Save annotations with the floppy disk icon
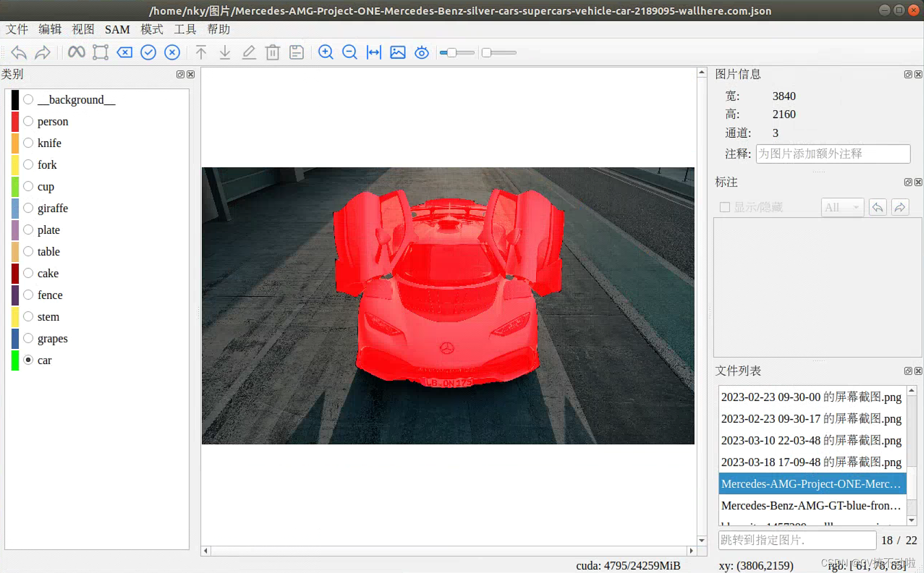 (296, 52)
